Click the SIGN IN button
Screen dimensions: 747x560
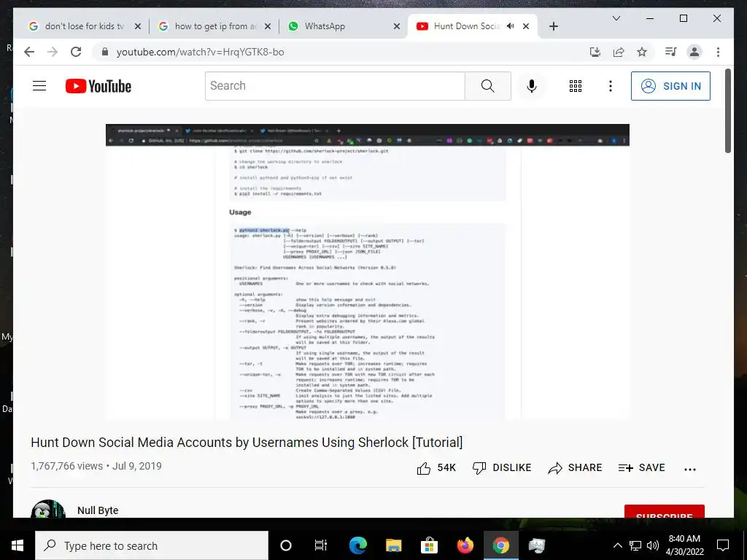[671, 86]
